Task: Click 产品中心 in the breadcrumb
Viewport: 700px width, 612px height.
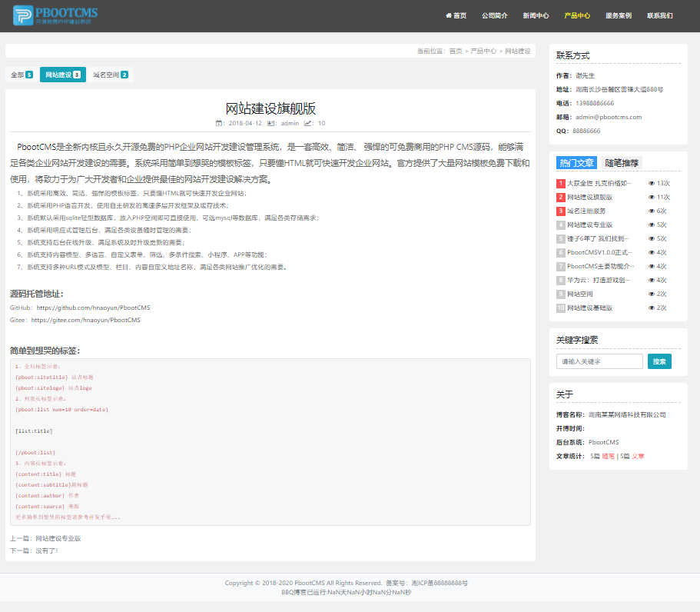Action: point(483,51)
